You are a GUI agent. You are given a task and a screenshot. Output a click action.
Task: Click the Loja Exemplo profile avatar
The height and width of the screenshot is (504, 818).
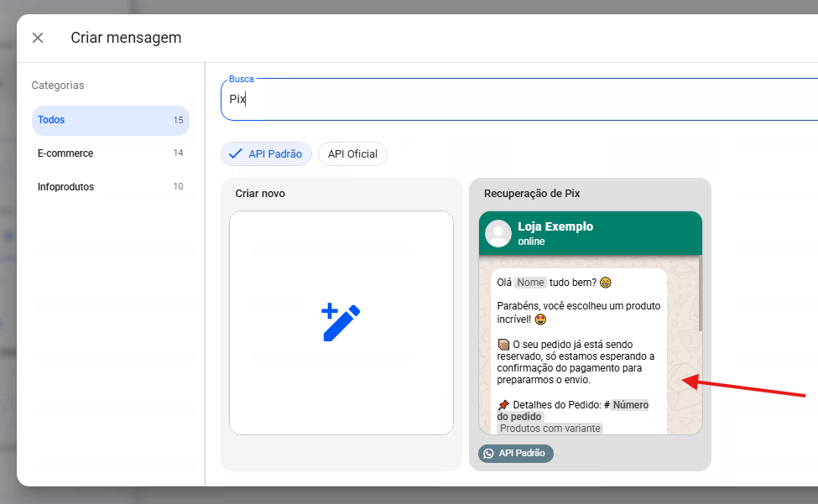pyautogui.click(x=498, y=233)
